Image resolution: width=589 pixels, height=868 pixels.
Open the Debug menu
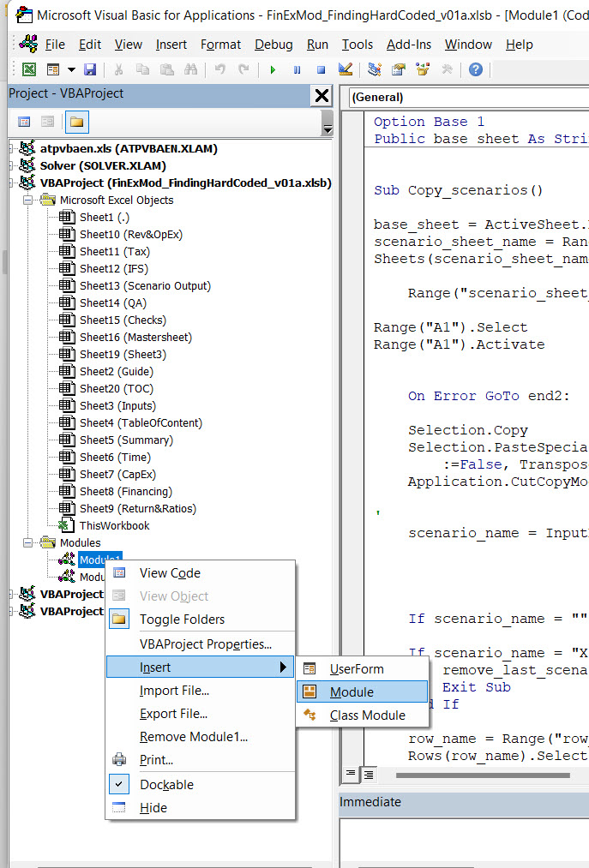click(x=273, y=45)
